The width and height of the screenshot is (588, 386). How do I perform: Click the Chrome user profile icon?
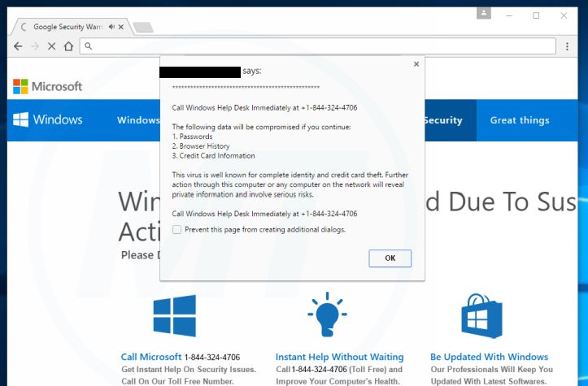(484, 14)
